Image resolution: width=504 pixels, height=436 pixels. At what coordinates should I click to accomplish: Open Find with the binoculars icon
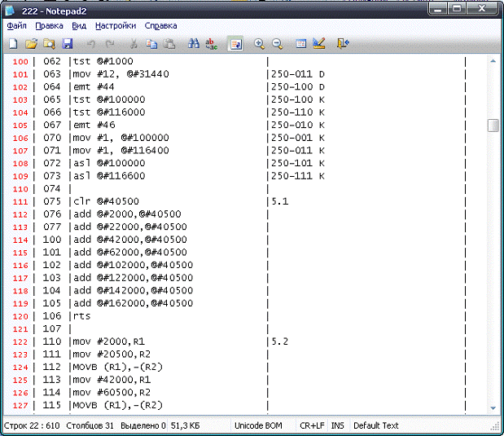194,43
